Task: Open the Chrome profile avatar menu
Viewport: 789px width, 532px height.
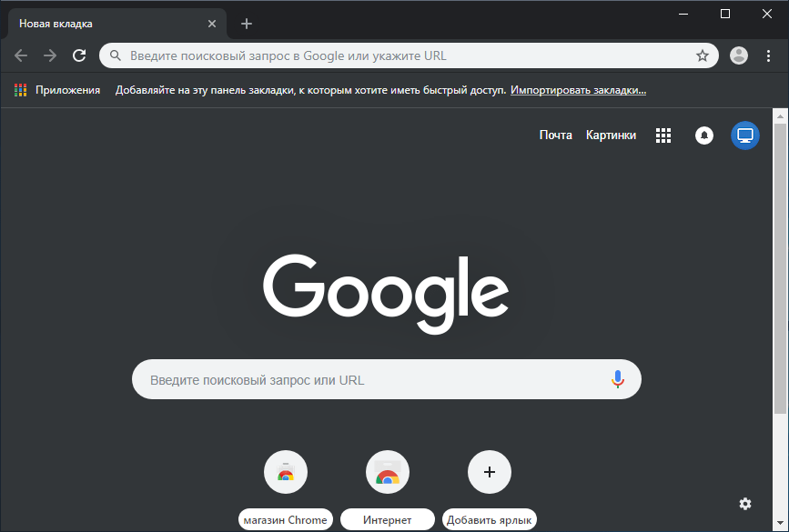Action: (739, 55)
